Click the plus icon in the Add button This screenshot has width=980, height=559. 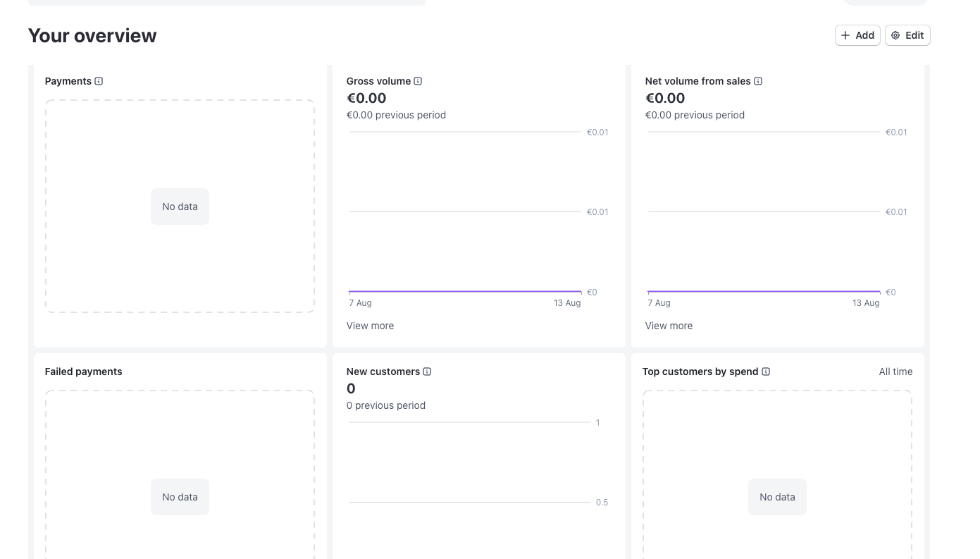coord(845,35)
